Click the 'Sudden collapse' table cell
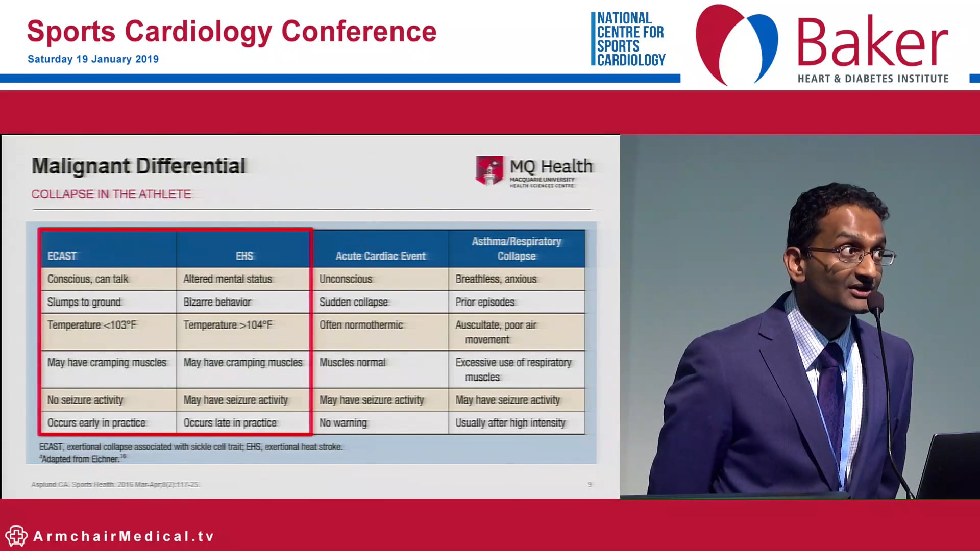This screenshot has height=551, width=980. 353,302
